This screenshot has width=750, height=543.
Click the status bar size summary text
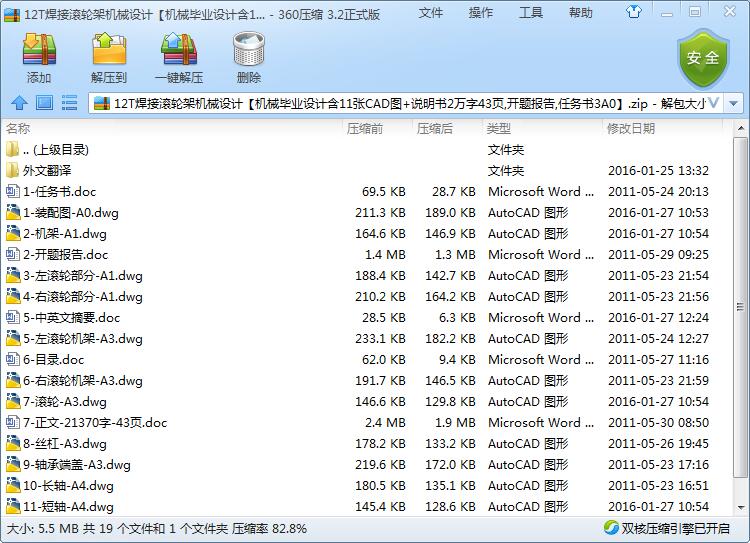[156, 529]
